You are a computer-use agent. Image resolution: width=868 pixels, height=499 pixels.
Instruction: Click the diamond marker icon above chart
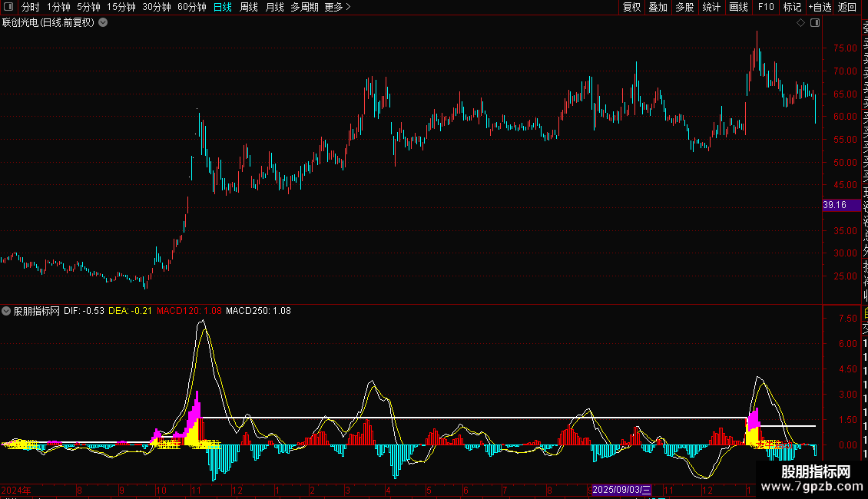[x=801, y=23]
